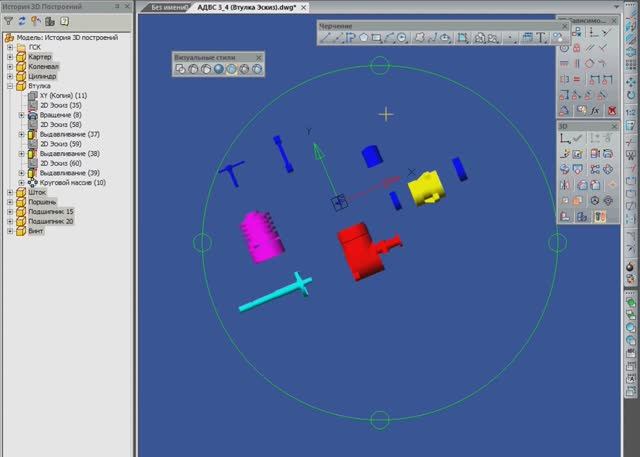Click the mirror icon in 3D panel
Image resolution: width=640 pixels, height=457 pixels.
click(x=564, y=185)
